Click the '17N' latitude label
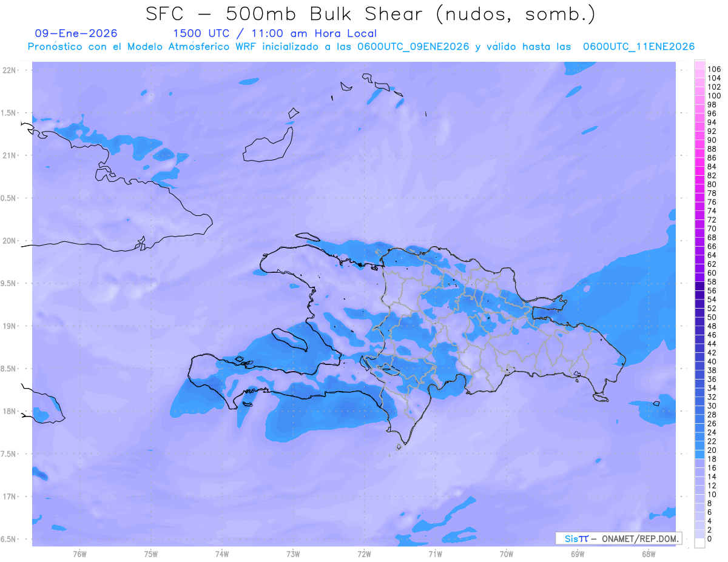 8,497
